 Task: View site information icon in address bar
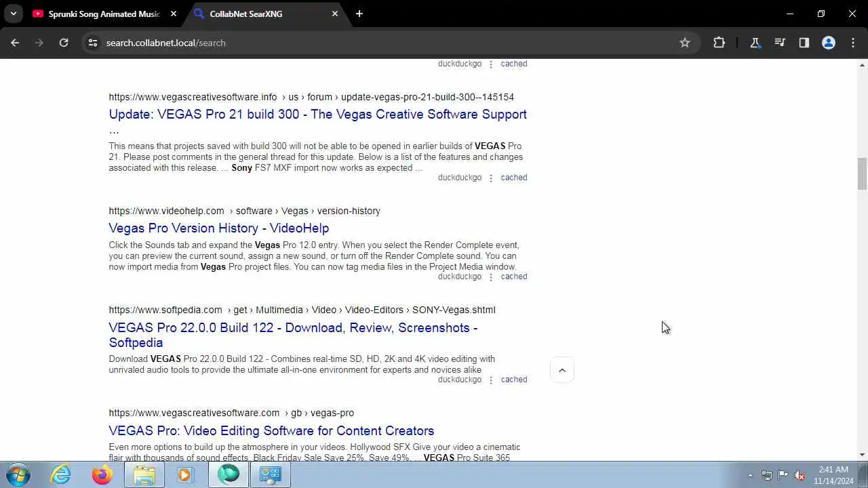pos(93,43)
